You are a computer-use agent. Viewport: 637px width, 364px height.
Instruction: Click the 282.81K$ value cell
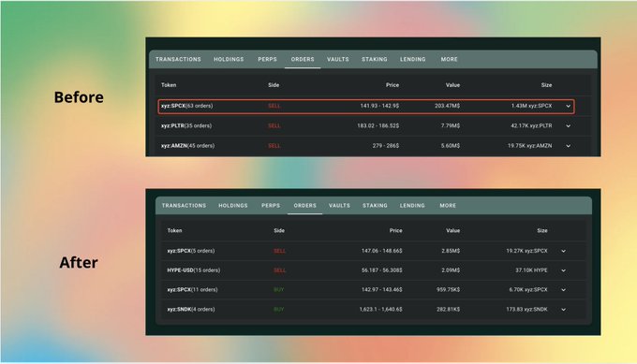pos(449,309)
